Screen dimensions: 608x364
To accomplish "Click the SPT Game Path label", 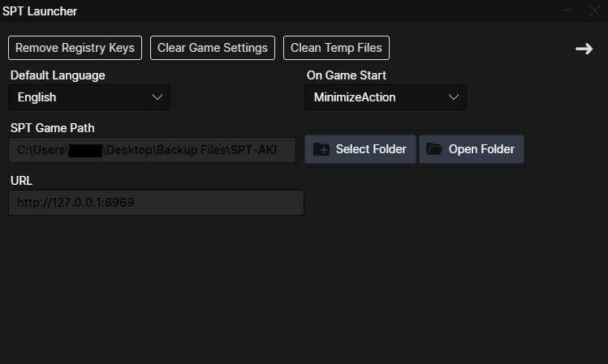I will 52,128.
